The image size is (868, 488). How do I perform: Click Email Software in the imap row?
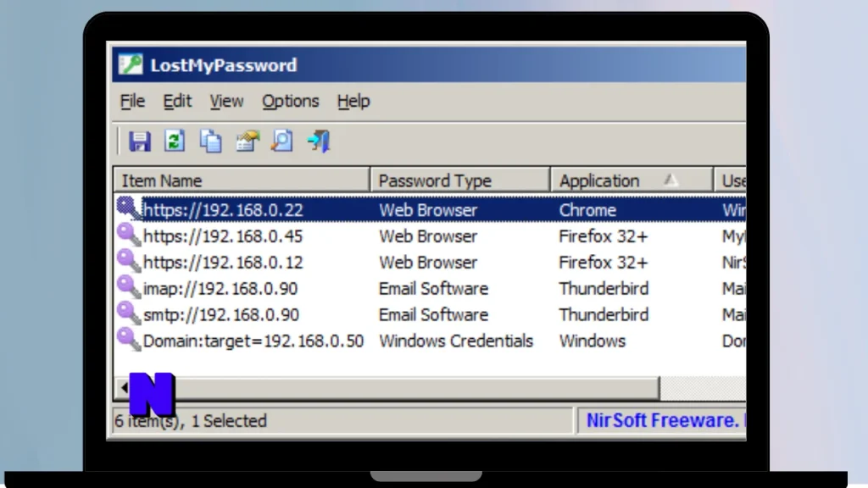click(x=433, y=288)
